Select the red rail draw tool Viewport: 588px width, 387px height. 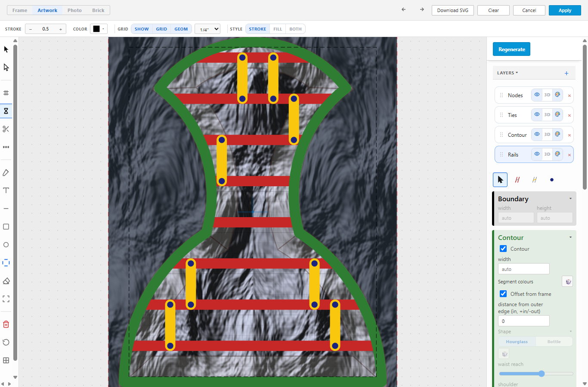point(517,180)
